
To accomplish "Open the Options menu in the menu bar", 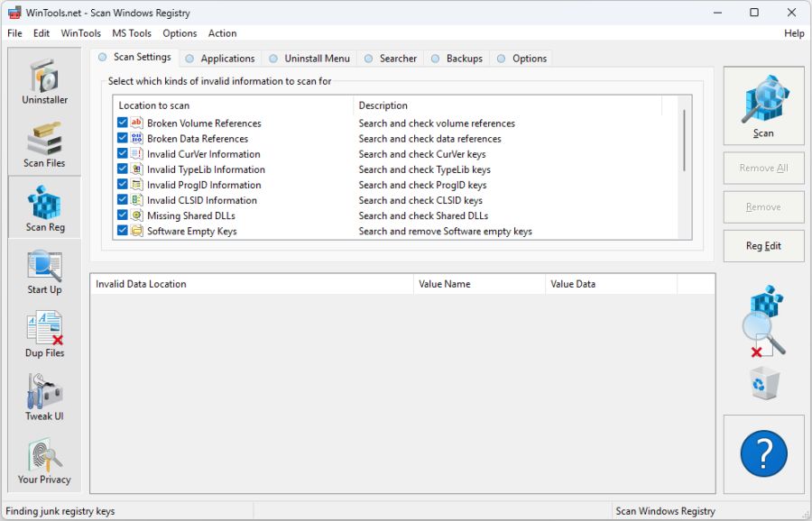I will click(x=180, y=33).
